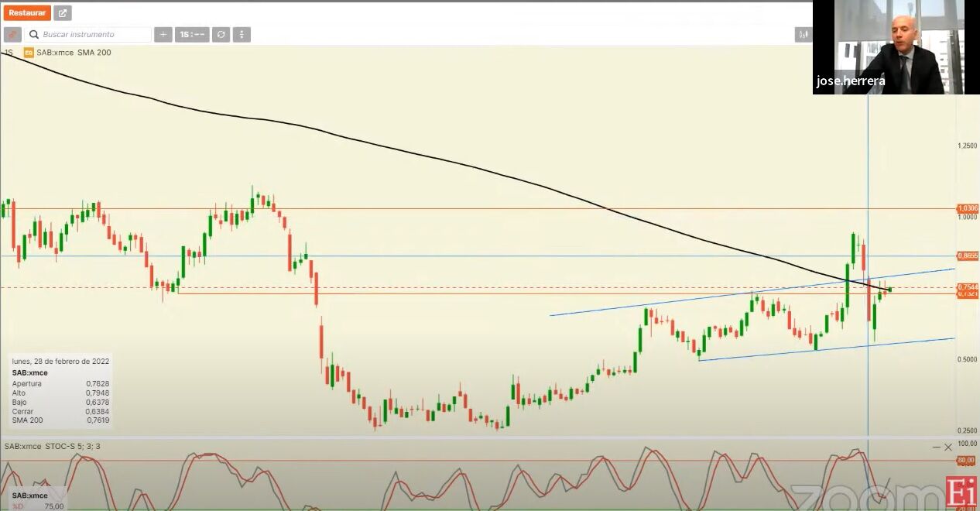Screen dimensions: 980x511
Task: Click the Bajo 0,6378 row
Action: 60,402
